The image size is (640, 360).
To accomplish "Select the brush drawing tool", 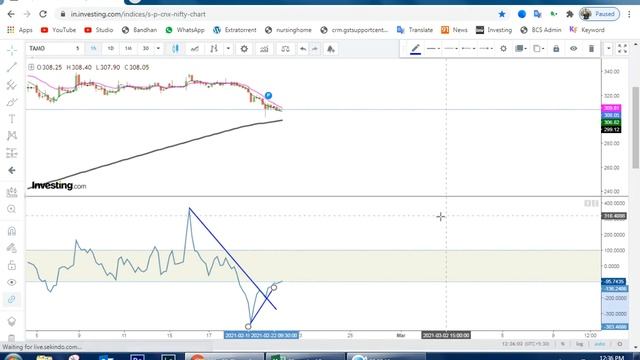I will coord(11,102).
